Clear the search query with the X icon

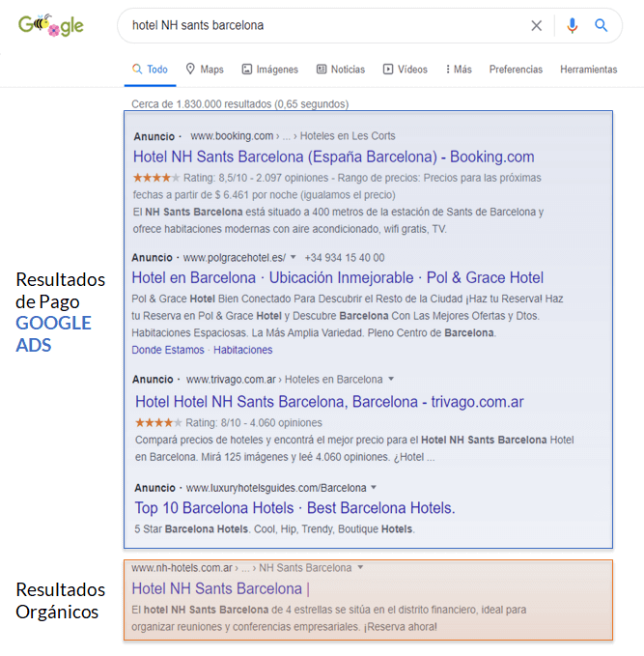(537, 25)
